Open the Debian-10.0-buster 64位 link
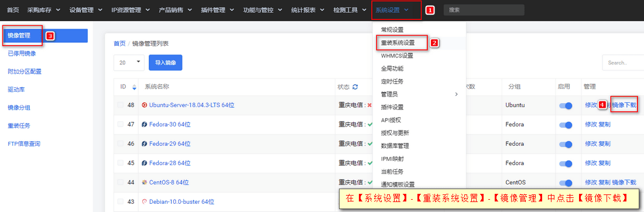Image resolution: width=644 pixels, height=212 pixels. [181, 201]
